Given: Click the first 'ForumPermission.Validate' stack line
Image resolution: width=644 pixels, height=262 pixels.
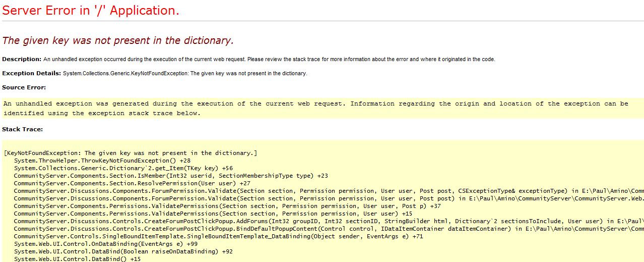Looking at the screenshot, I should pyautogui.click(x=329, y=191).
